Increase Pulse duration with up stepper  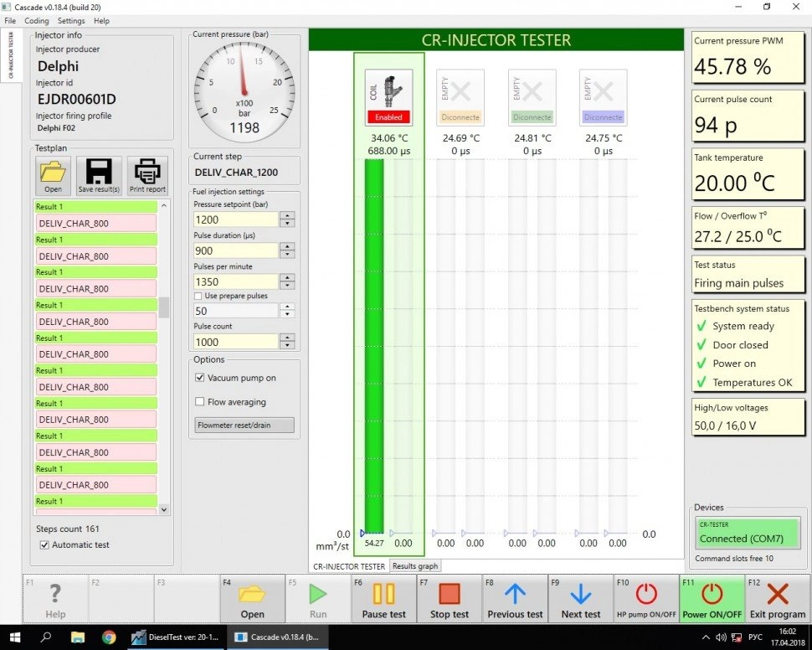pos(287,247)
